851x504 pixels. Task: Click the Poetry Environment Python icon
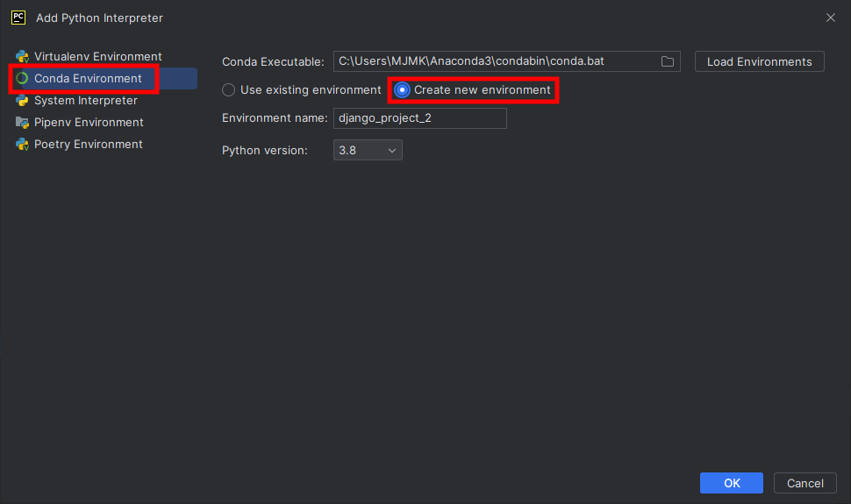click(x=22, y=145)
